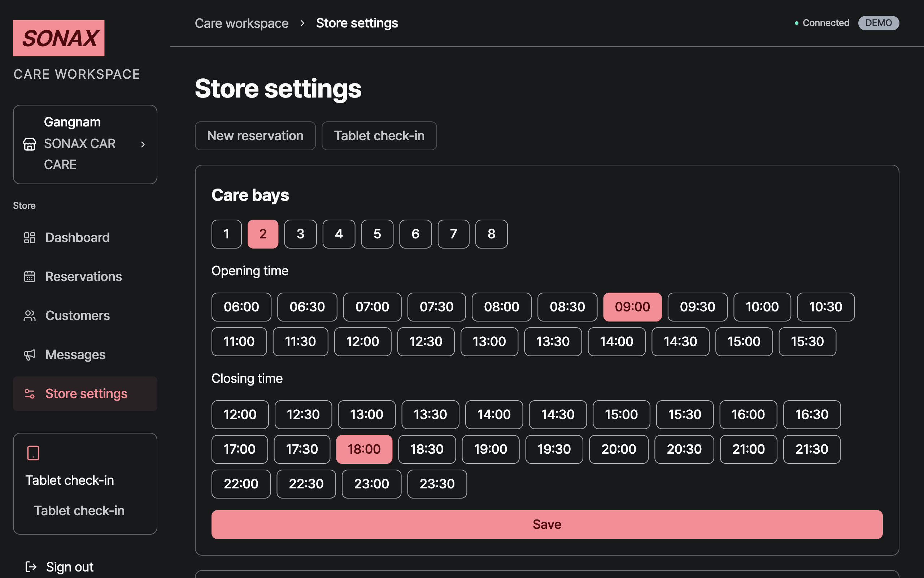924x578 pixels.
Task: Click the Dashboard grid icon
Action: (29, 237)
